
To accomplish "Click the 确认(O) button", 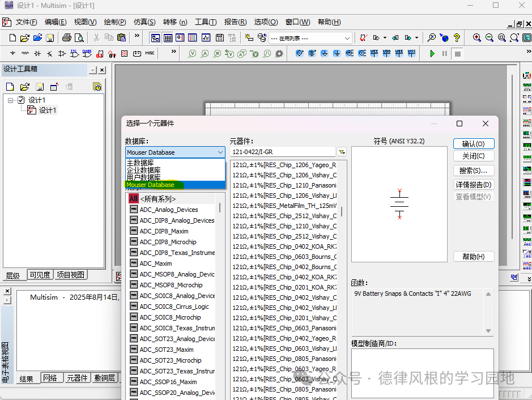I will [474, 144].
